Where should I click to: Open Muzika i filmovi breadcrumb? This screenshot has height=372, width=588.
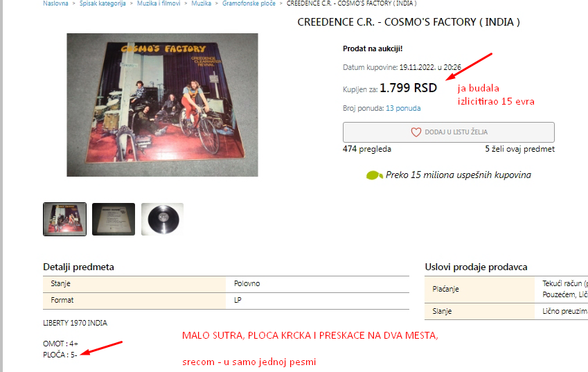(159, 3)
